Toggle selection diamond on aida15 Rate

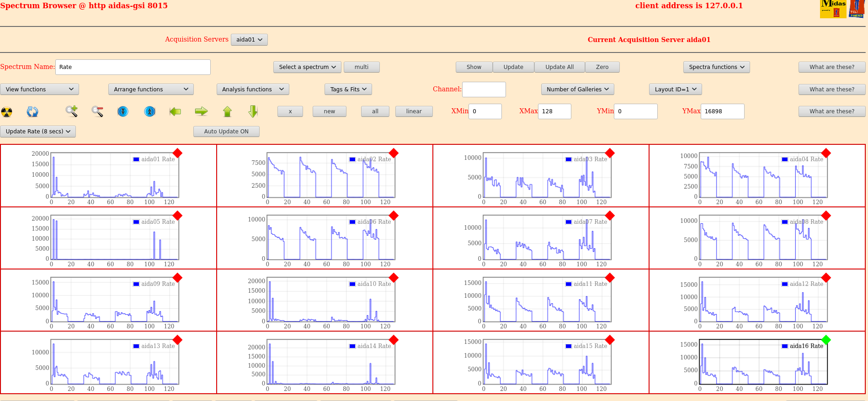(x=610, y=340)
